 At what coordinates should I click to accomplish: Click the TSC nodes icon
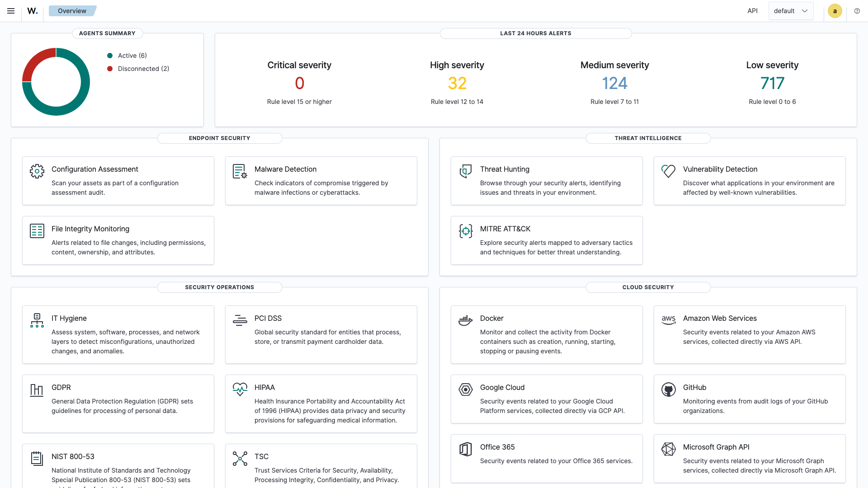[240, 459]
